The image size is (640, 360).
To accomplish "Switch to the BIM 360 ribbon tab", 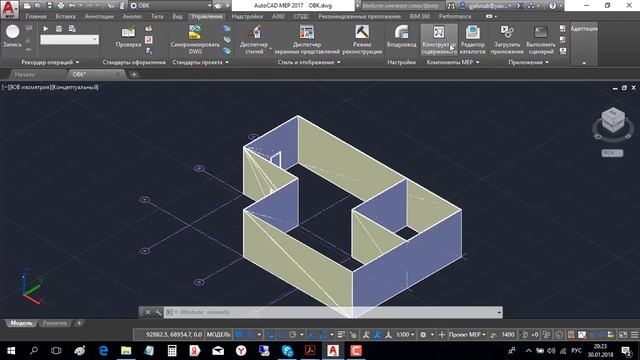I will pyautogui.click(x=420, y=16).
